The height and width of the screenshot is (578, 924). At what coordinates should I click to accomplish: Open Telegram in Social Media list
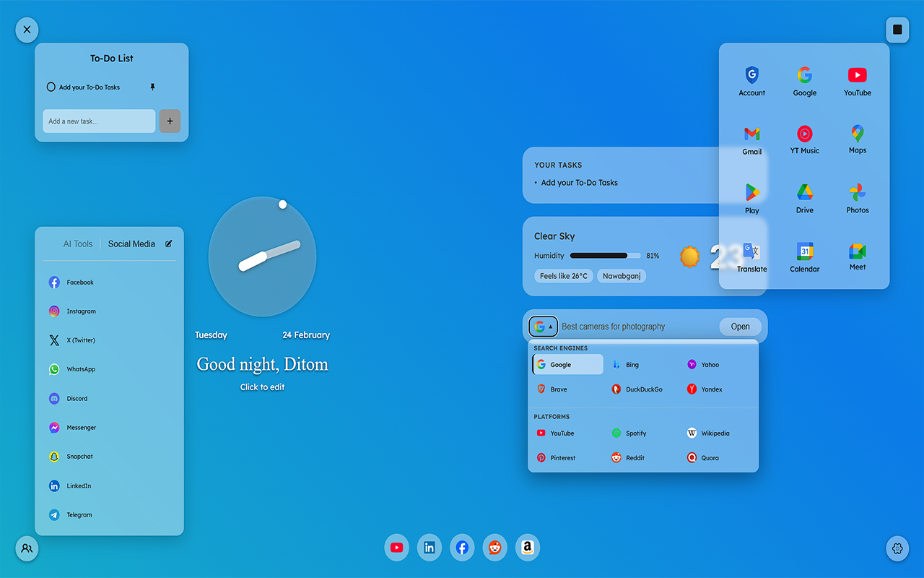click(109, 515)
